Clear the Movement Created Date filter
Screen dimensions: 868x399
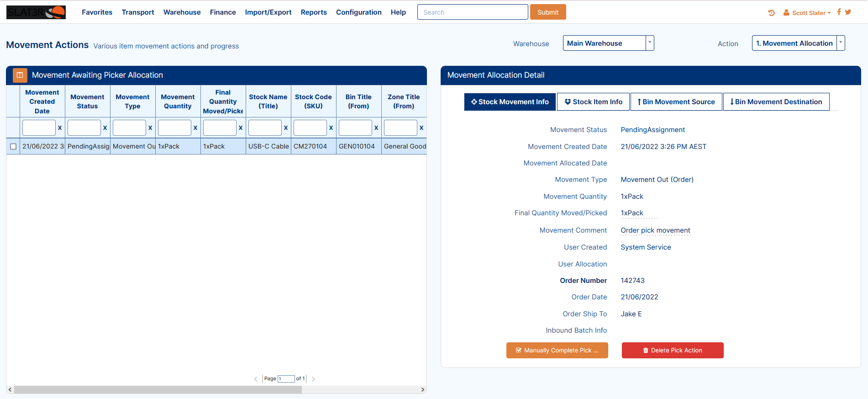(x=60, y=128)
